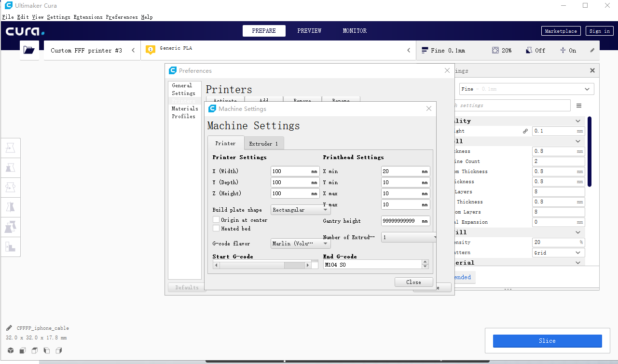
Task: Switch to the Extruder 1 tab
Action: point(263,144)
